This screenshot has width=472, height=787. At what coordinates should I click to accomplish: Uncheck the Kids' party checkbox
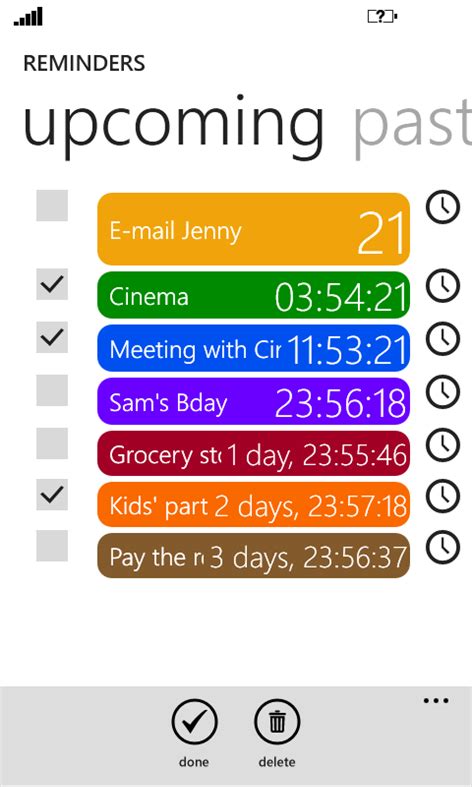coord(52,494)
